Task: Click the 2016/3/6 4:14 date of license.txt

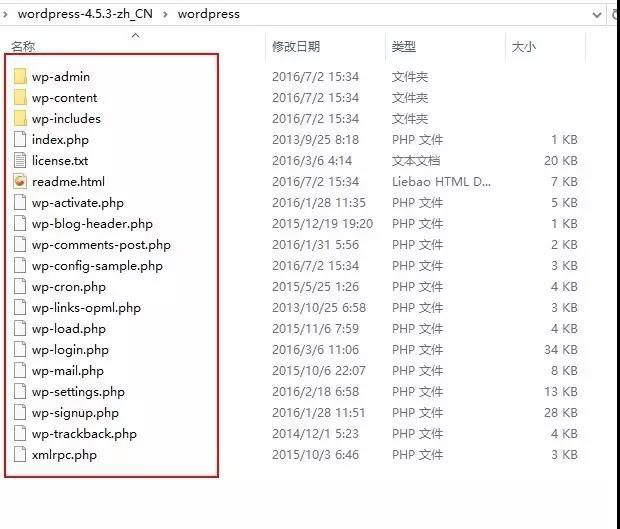Action: (312, 161)
